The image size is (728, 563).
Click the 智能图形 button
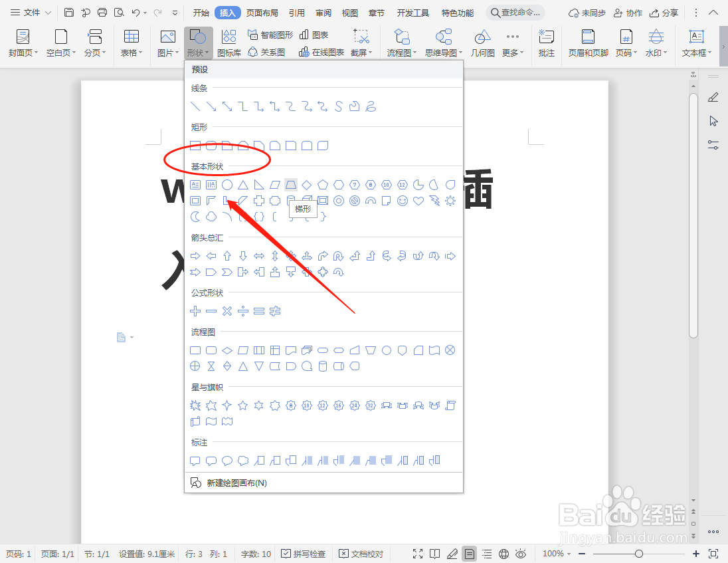pyautogui.click(x=271, y=35)
